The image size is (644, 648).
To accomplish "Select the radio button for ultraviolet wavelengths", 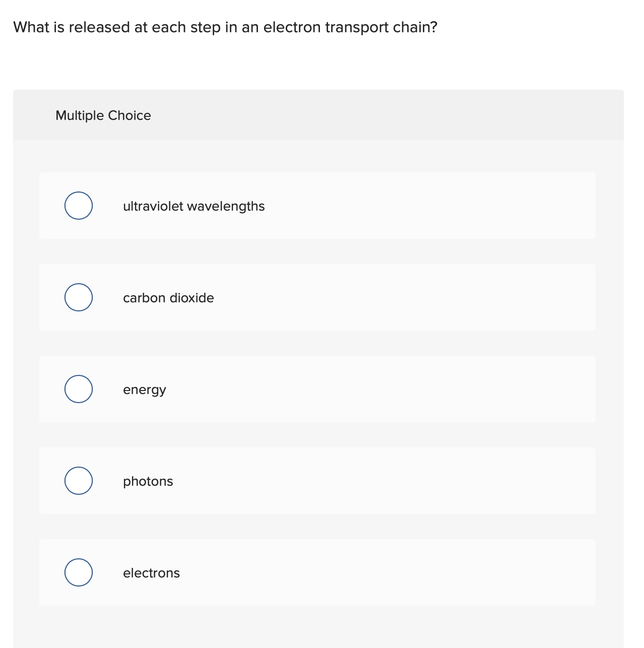I will 78,206.
